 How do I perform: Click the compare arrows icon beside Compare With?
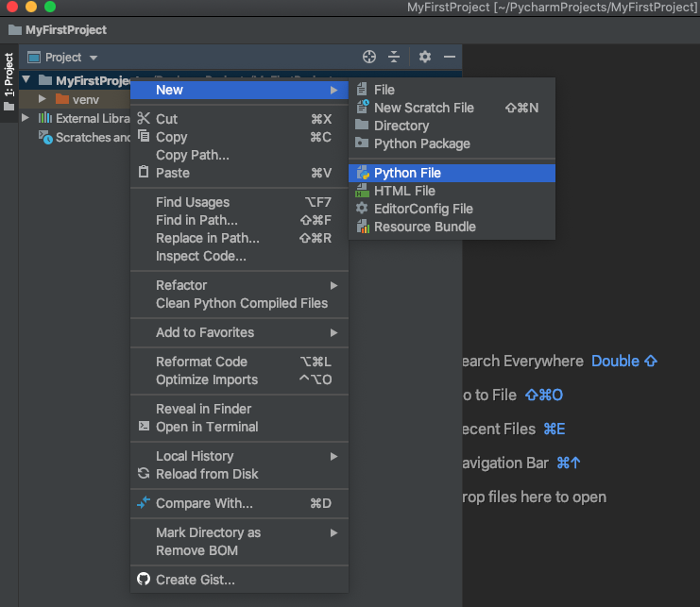click(144, 502)
